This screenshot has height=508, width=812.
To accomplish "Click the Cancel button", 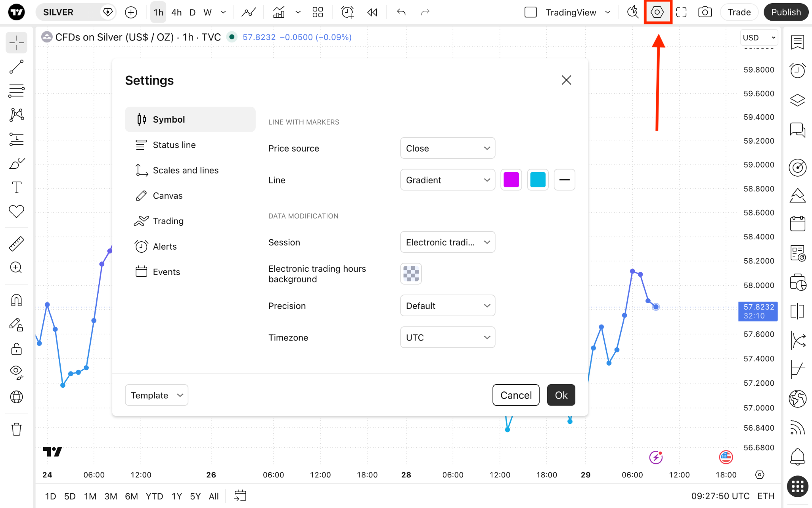I will (516, 395).
